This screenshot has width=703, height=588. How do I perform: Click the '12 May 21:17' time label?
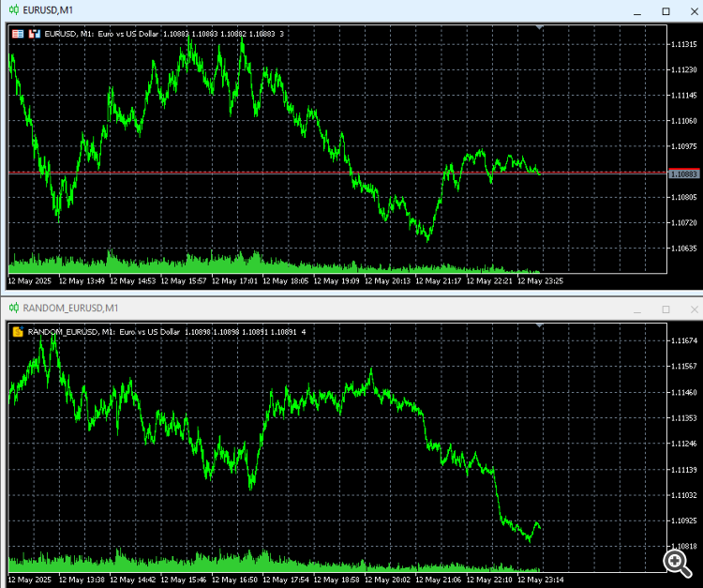[438, 281]
